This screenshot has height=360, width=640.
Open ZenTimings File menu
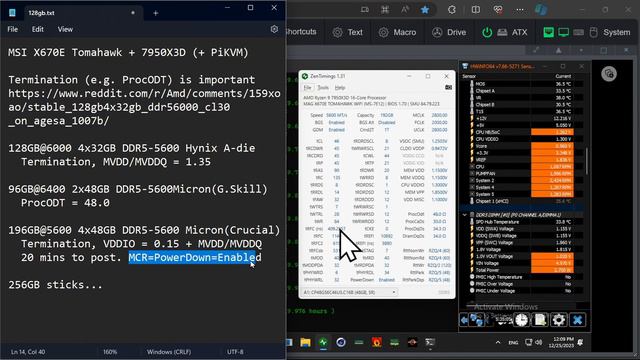308,88
